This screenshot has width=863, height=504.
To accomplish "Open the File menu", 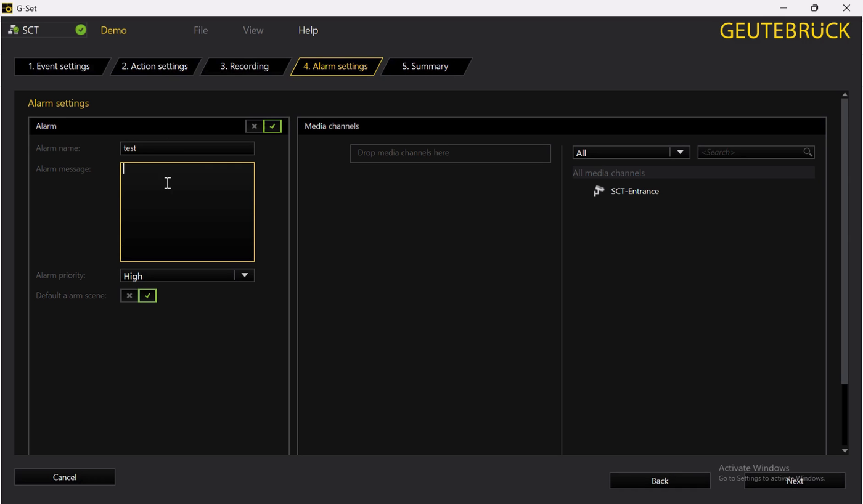I will tap(200, 30).
